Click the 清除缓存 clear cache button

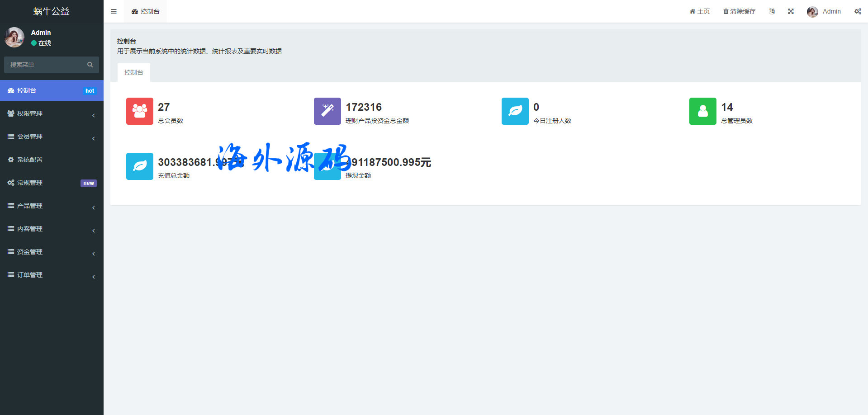[739, 11]
